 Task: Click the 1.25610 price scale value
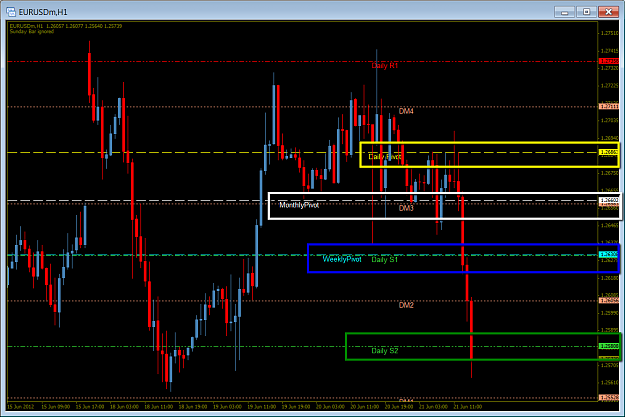click(609, 382)
